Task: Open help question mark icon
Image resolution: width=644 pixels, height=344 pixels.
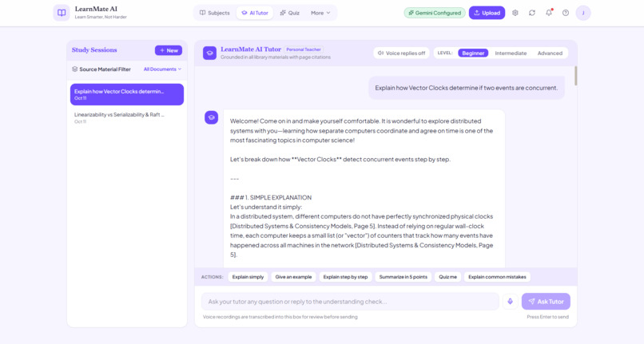Action: [566, 13]
